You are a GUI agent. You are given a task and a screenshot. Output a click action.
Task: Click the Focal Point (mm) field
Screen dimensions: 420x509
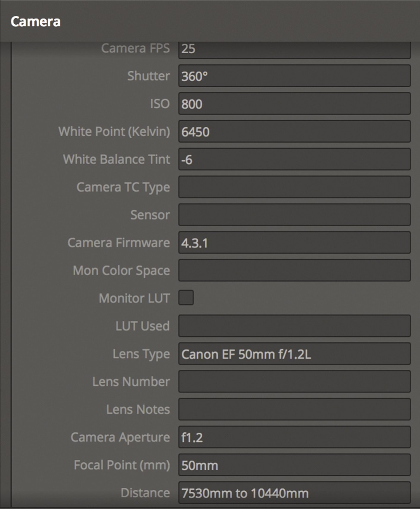point(294,465)
